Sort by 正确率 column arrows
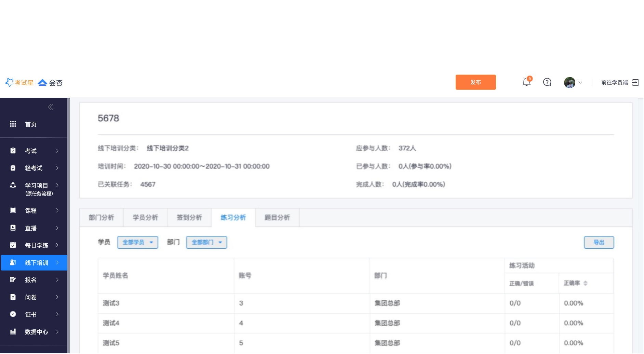Viewport: 644px width, 354px height. point(585,283)
